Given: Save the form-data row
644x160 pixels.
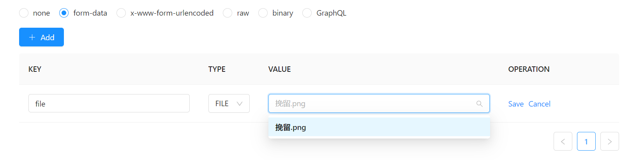Looking at the screenshot, I should click(x=516, y=104).
